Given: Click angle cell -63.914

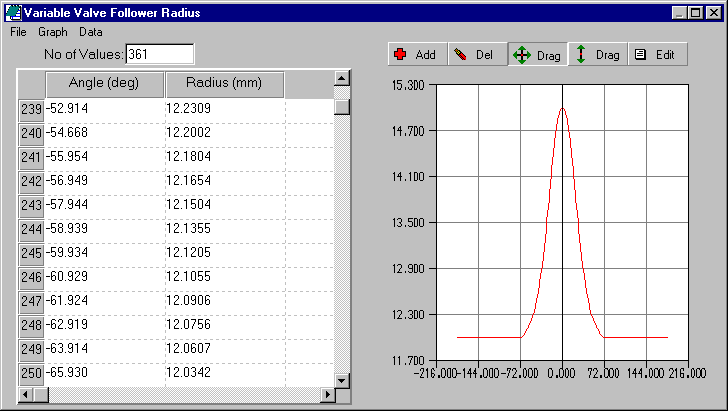Looking at the screenshot, I should 105,350.
